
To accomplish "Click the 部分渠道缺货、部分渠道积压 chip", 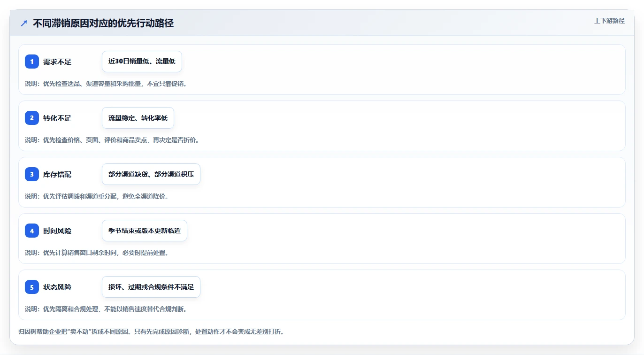I will [151, 174].
